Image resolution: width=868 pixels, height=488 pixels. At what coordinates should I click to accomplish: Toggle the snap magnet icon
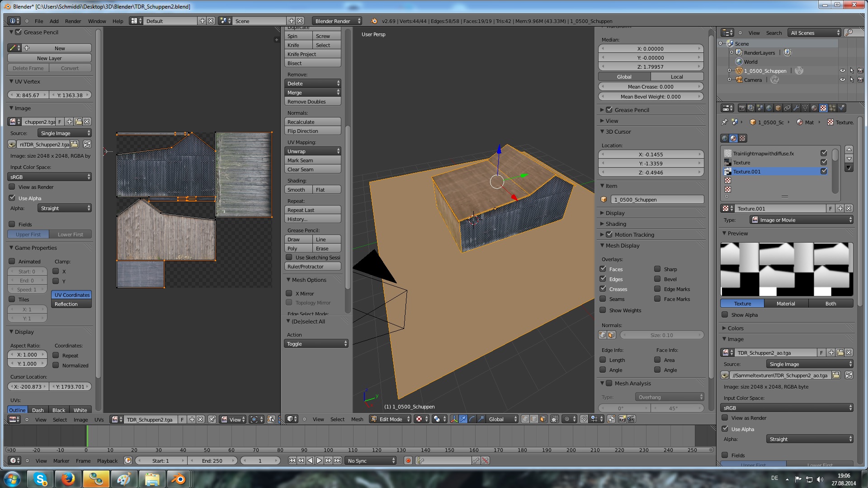(584, 419)
